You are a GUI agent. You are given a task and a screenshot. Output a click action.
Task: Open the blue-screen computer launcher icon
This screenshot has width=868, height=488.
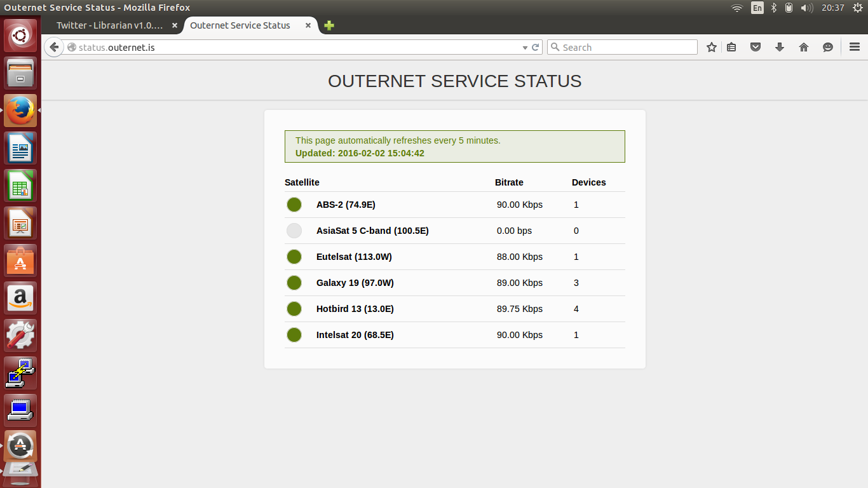[20, 410]
